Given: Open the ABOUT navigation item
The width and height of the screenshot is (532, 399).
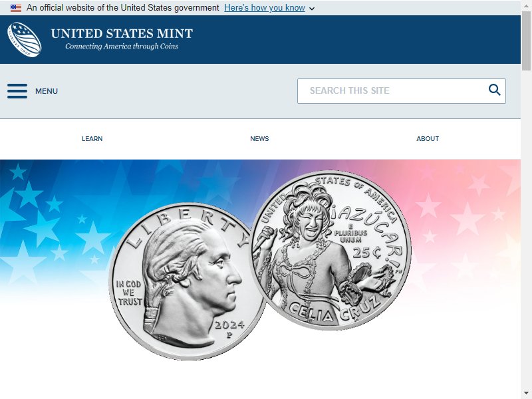Looking at the screenshot, I should pyautogui.click(x=428, y=139).
